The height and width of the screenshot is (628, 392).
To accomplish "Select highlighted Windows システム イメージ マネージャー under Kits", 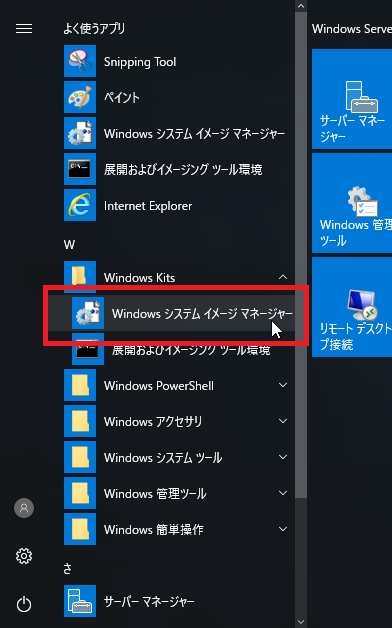I will click(179, 313).
